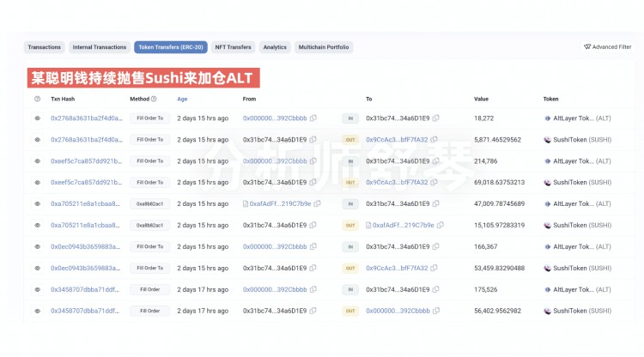Click the value 53,459.83290488
Viewport: 644px width, 357px height.
tap(500, 268)
